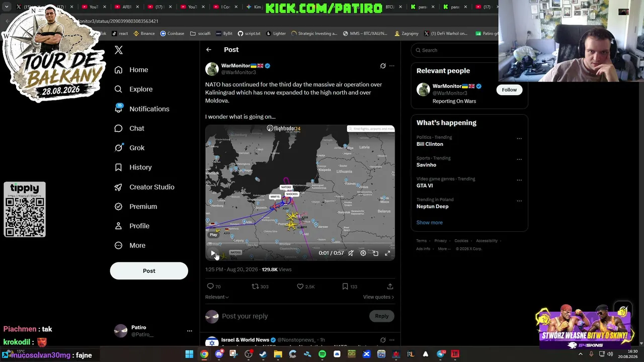Open Binance bookmark
The width and height of the screenshot is (644, 362).
(144, 34)
